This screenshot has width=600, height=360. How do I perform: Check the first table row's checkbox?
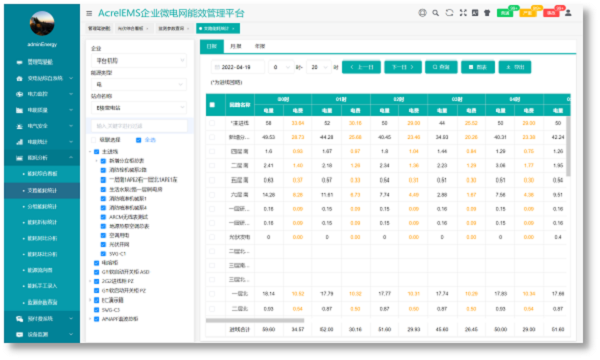(x=212, y=123)
